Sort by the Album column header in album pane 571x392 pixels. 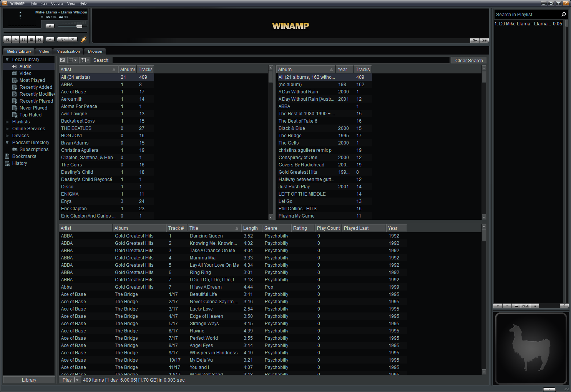tap(306, 70)
